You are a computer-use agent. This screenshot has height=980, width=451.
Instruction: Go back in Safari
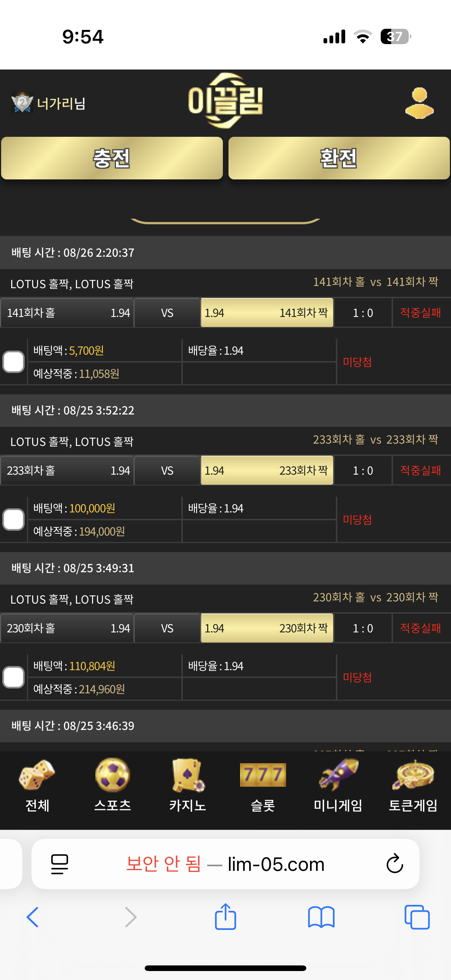point(33,917)
